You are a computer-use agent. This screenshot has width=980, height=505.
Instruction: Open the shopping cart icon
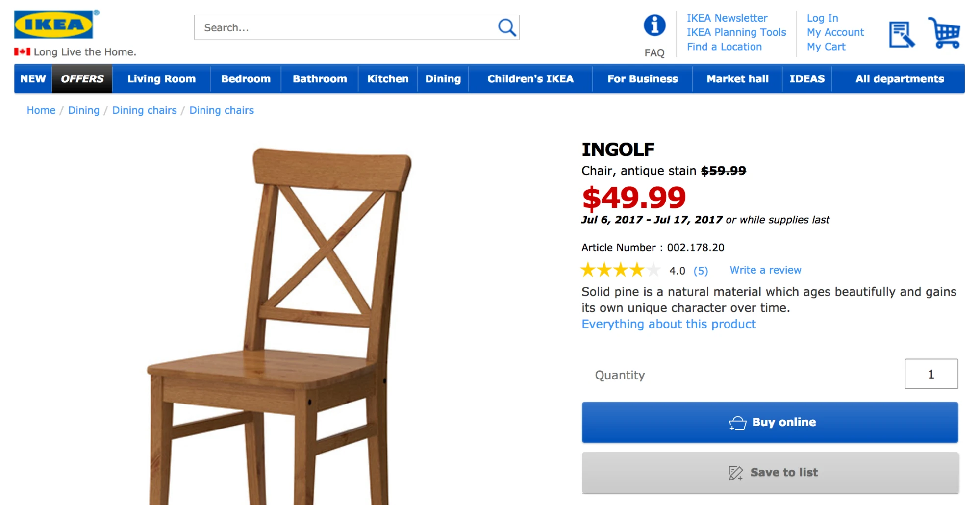(x=944, y=33)
